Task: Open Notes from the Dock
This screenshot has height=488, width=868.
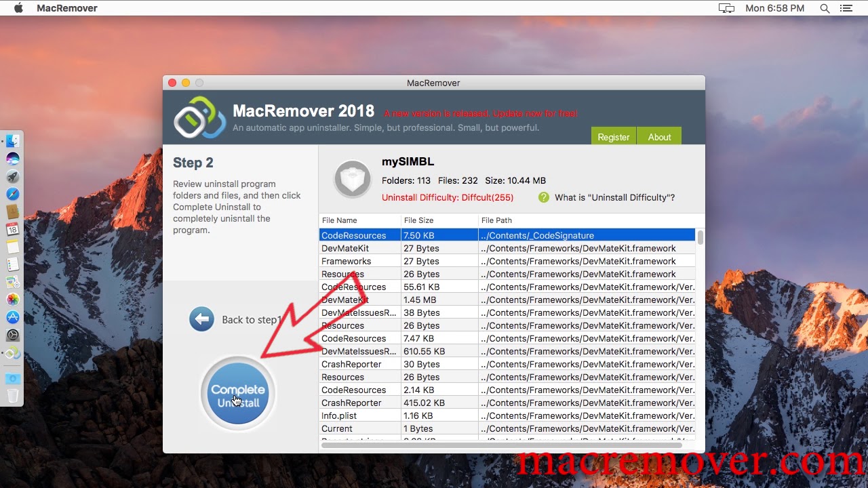Action: pyautogui.click(x=13, y=247)
